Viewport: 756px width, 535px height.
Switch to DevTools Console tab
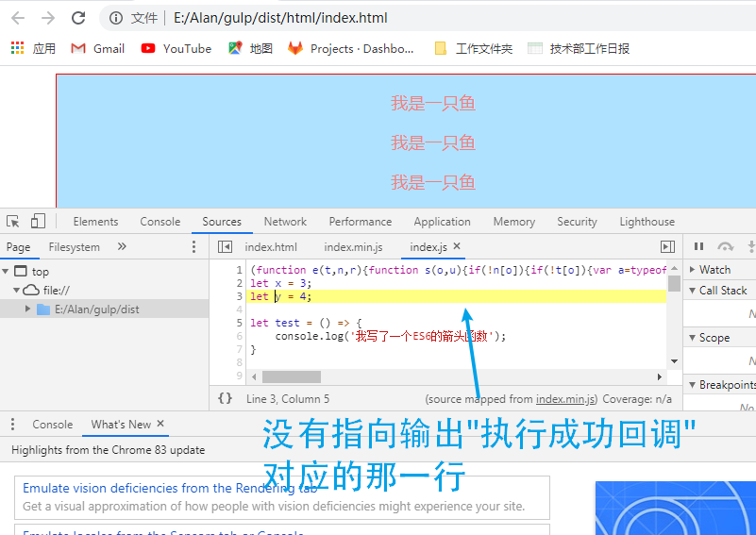point(160,222)
